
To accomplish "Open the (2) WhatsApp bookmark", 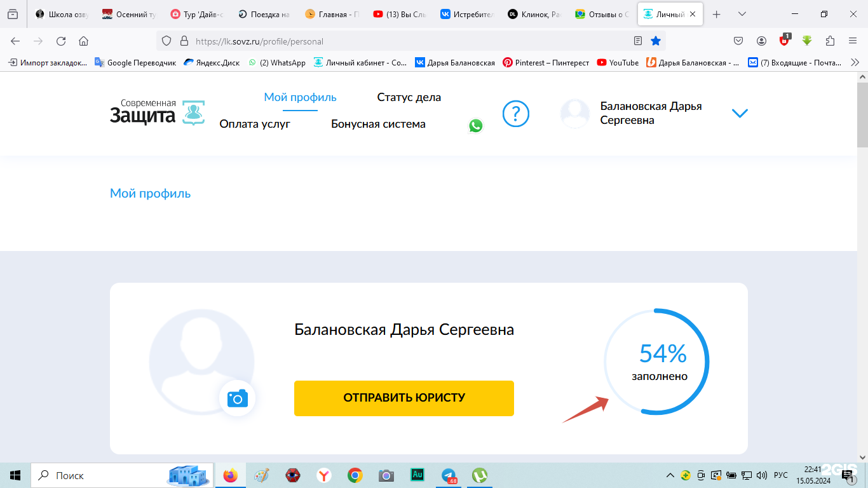I will [x=277, y=62].
